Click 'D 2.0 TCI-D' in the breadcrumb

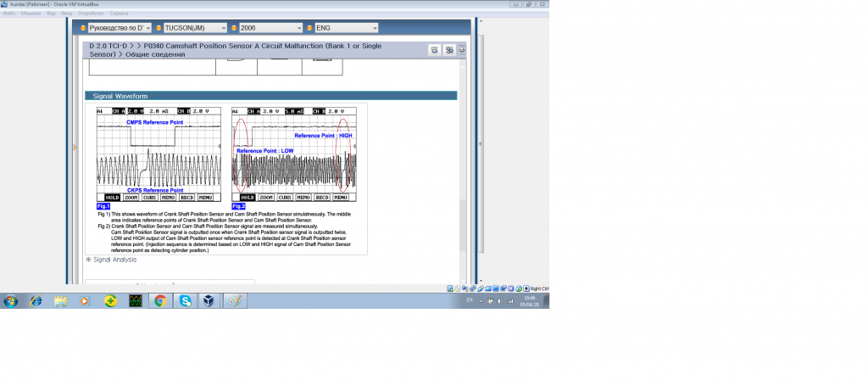[x=108, y=46]
